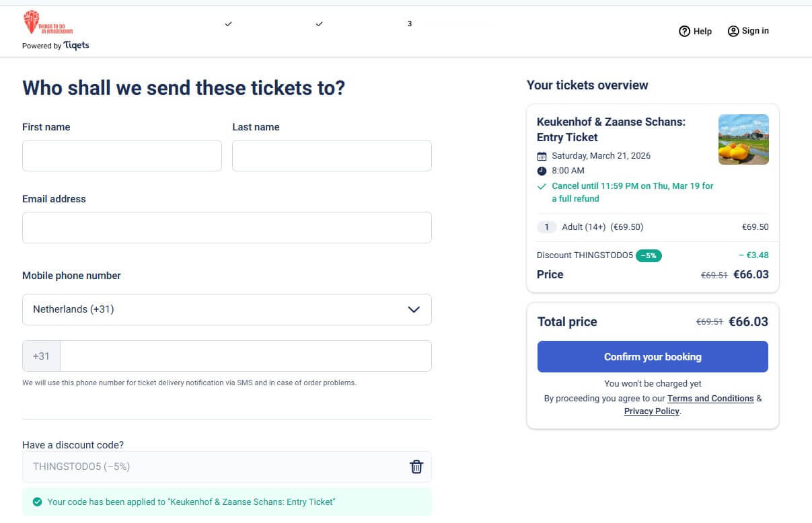Click first completed step checkmark
The width and height of the screenshot is (812, 523).
coord(228,24)
